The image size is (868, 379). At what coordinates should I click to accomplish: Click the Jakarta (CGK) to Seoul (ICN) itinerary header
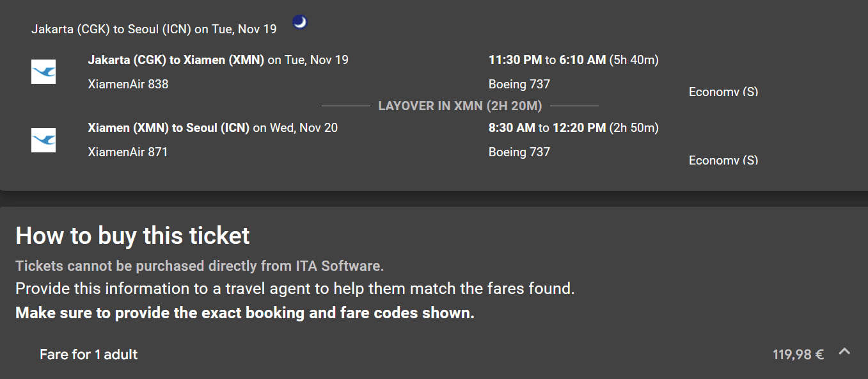154,29
